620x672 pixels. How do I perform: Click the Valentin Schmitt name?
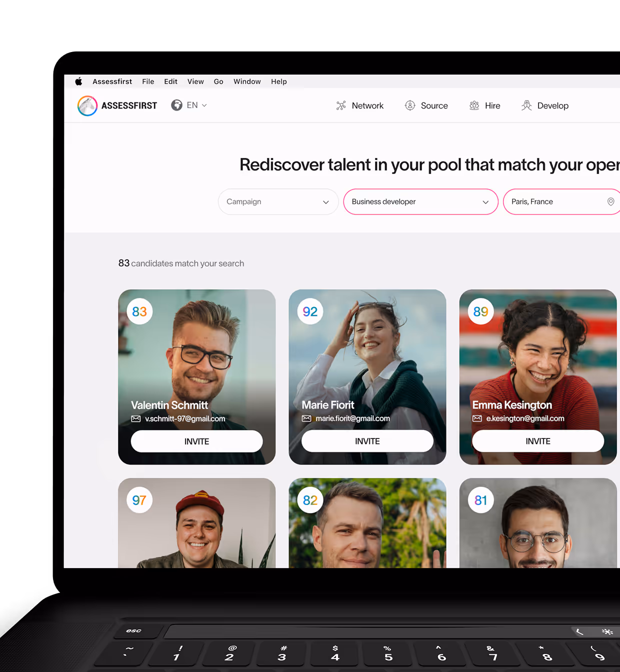[x=169, y=405]
